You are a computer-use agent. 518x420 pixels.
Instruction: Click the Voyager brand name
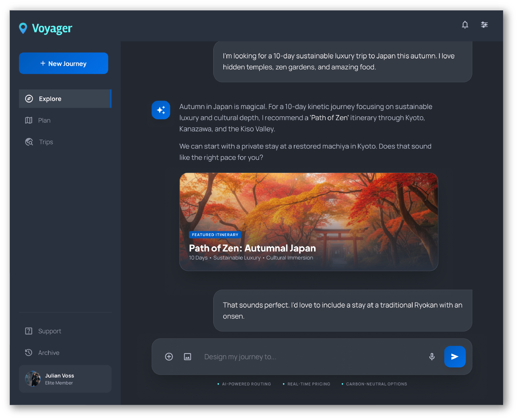52,28
